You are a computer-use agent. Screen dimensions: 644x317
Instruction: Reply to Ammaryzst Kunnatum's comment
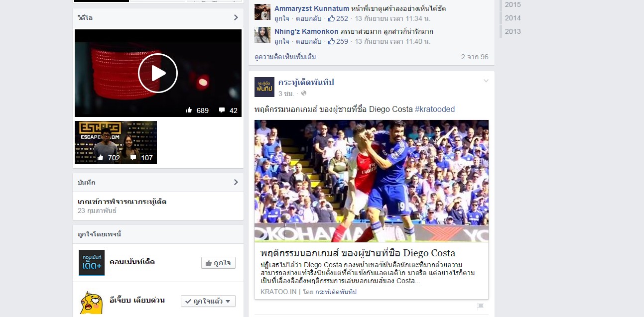click(x=310, y=18)
